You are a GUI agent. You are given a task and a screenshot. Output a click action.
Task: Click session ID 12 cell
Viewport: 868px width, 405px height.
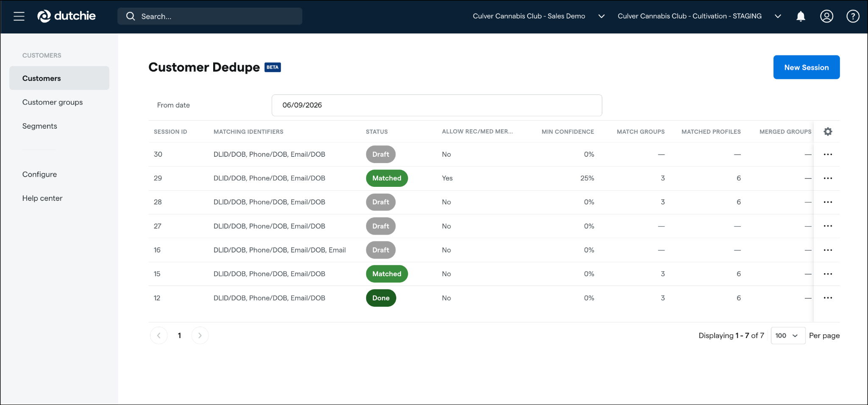point(157,298)
